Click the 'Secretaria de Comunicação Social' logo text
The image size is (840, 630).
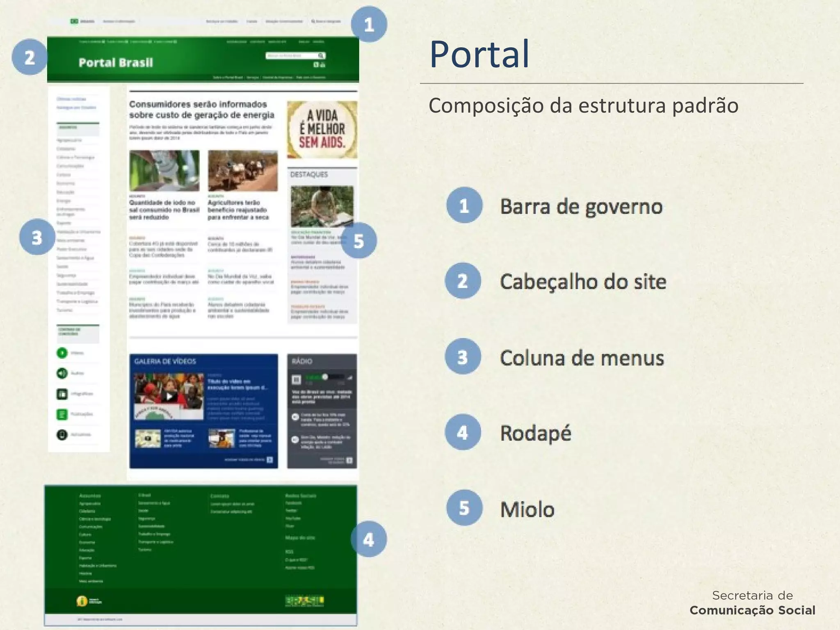pyautogui.click(x=753, y=603)
